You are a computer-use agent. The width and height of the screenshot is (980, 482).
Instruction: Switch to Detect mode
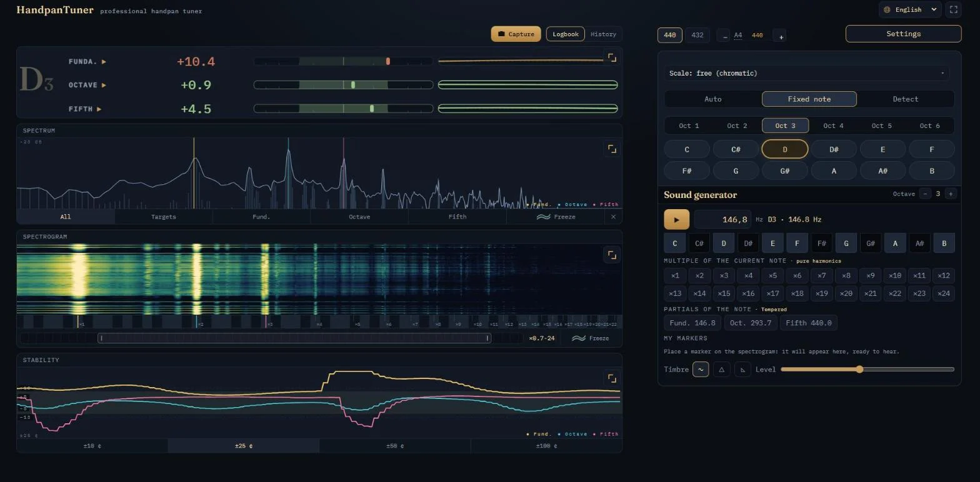[x=905, y=99]
